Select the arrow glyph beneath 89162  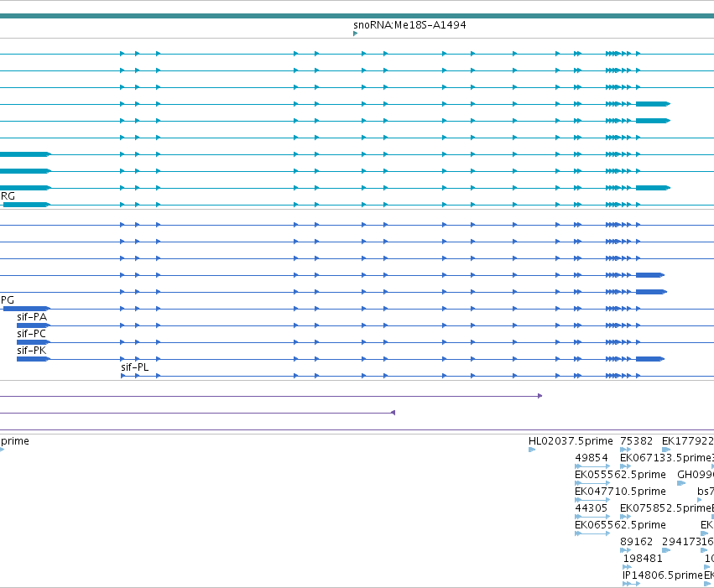626,550
